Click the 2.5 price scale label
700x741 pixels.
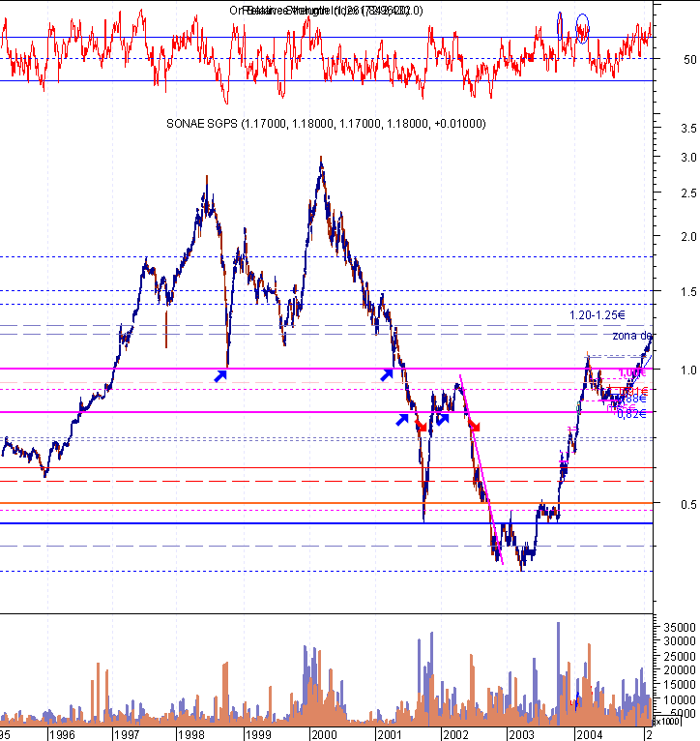coord(688,193)
